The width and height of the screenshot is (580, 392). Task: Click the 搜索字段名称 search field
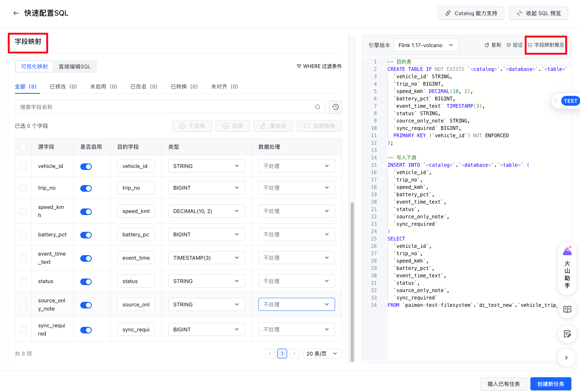(x=170, y=107)
